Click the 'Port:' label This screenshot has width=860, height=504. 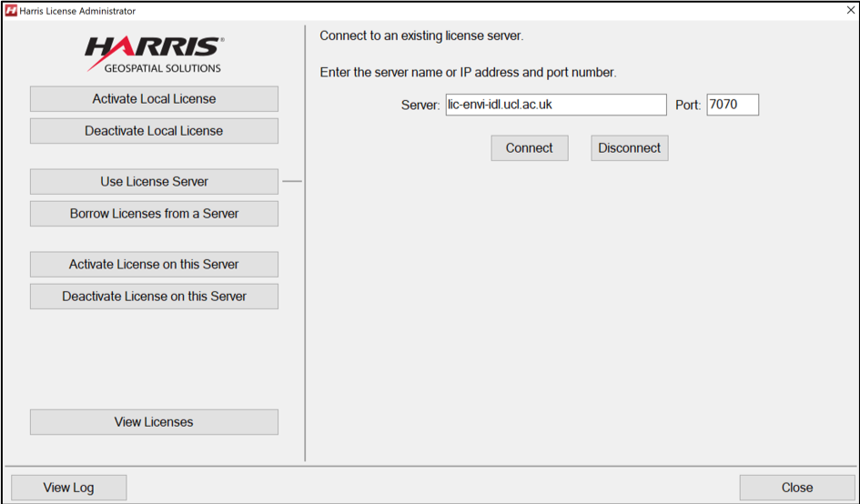pos(688,106)
